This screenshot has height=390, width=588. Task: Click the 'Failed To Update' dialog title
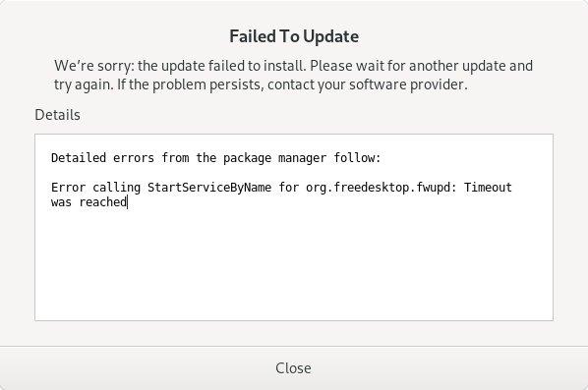tap(294, 36)
